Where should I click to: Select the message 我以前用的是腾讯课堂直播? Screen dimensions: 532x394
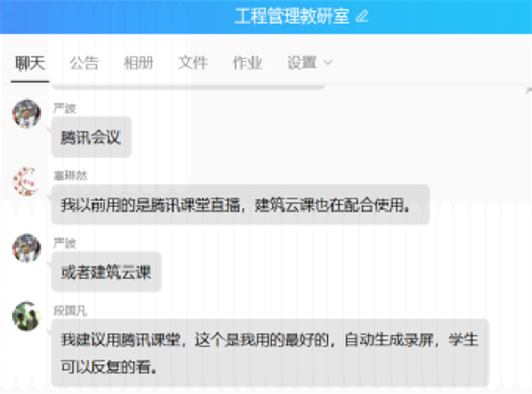241,205
